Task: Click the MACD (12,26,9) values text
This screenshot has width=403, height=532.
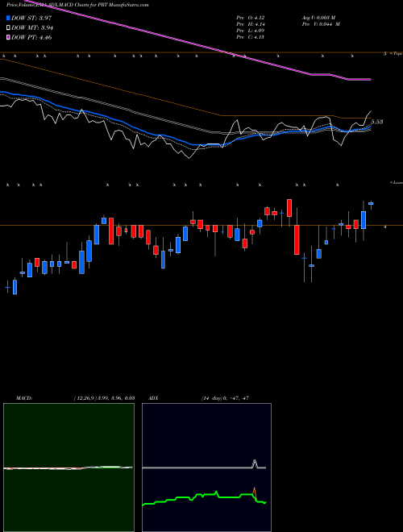Action: tap(104, 398)
